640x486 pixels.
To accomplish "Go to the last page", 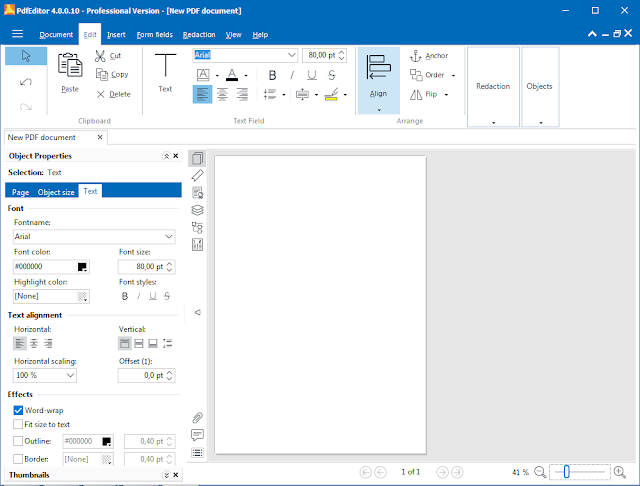I will [457, 472].
